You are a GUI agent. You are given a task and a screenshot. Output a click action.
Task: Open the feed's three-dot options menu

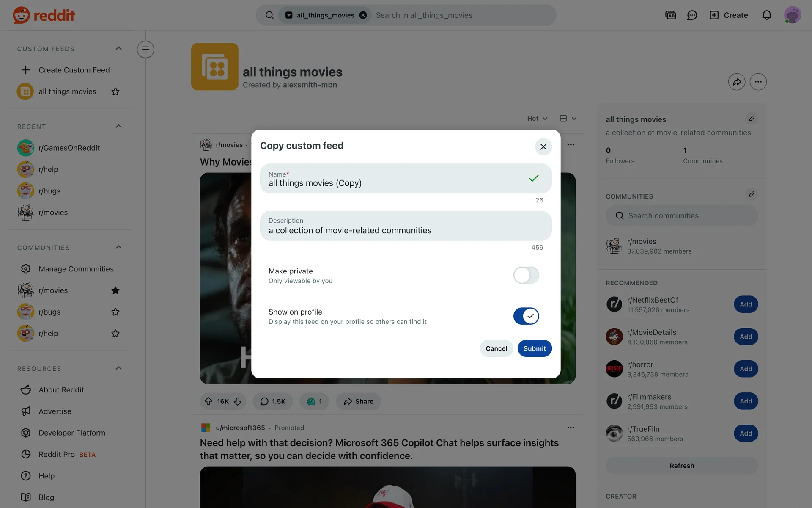click(x=758, y=82)
